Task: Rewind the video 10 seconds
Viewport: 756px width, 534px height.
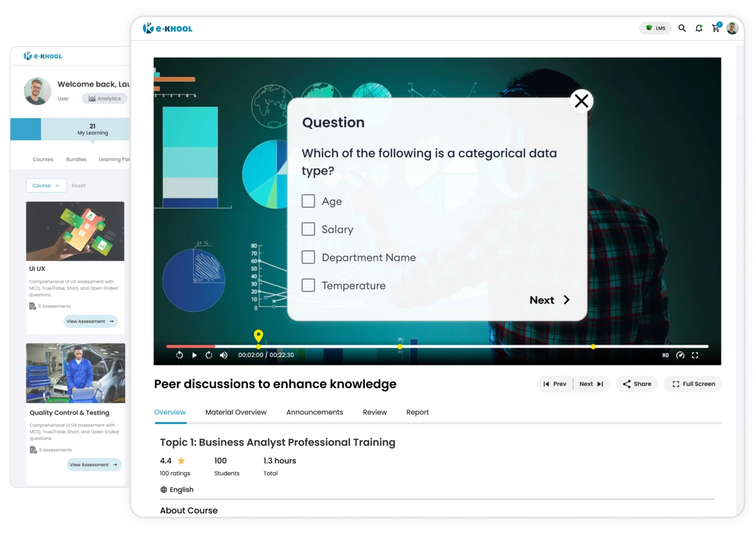Action: click(x=180, y=355)
